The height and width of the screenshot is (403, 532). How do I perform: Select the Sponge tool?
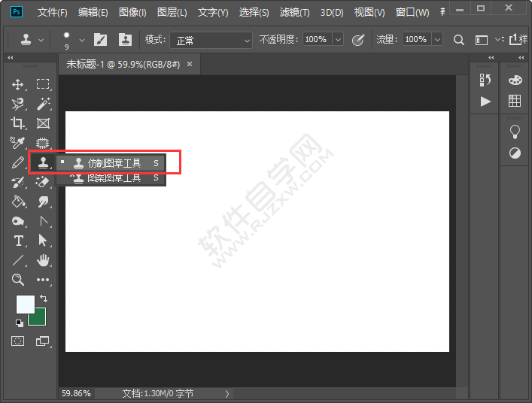coord(17,221)
